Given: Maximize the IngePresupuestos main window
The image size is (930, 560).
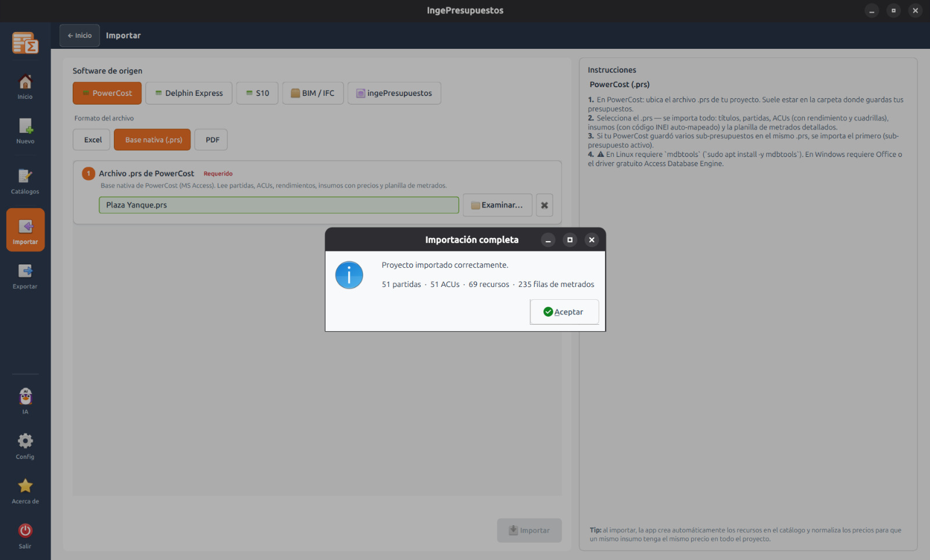Looking at the screenshot, I should tap(893, 10).
